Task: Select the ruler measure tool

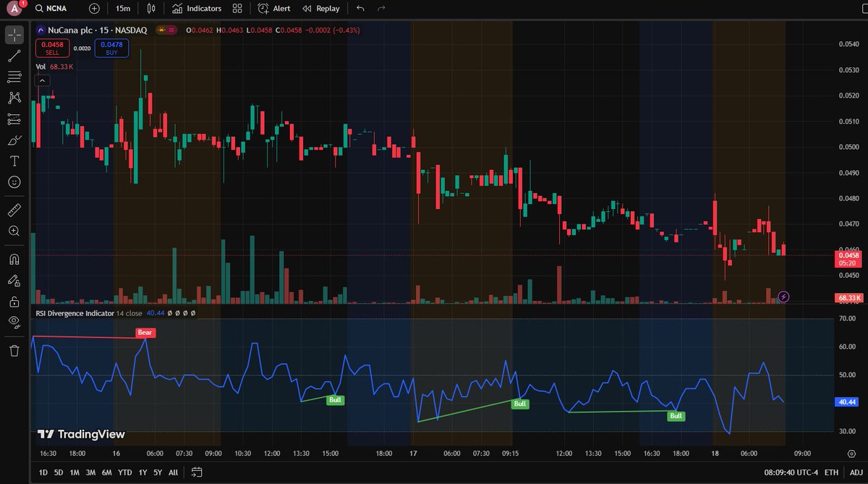Action: (x=14, y=210)
